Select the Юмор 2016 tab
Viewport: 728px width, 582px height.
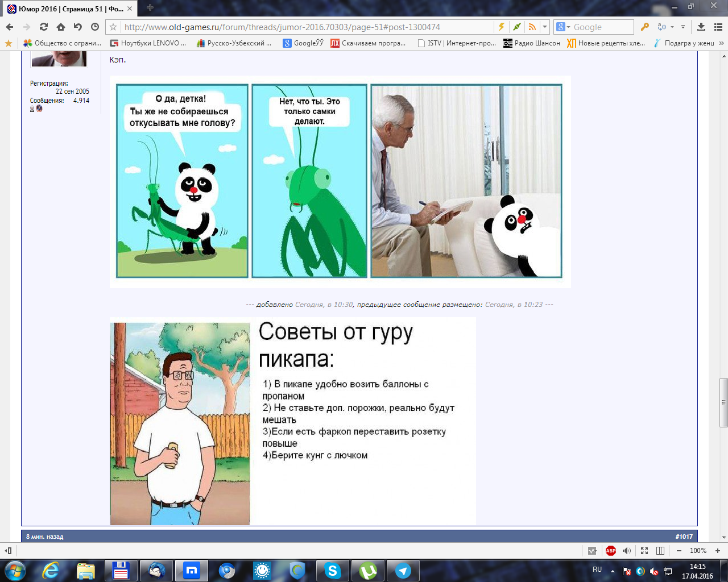pyautogui.click(x=71, y=9)
